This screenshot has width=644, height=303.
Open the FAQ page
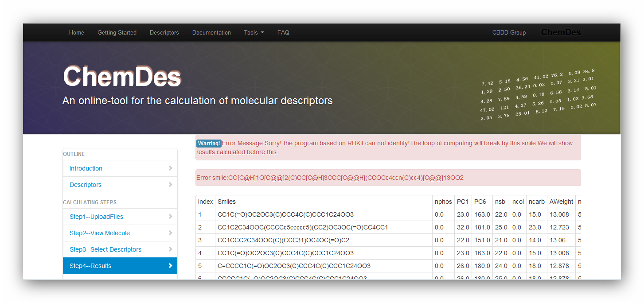(x=283, y=32)
